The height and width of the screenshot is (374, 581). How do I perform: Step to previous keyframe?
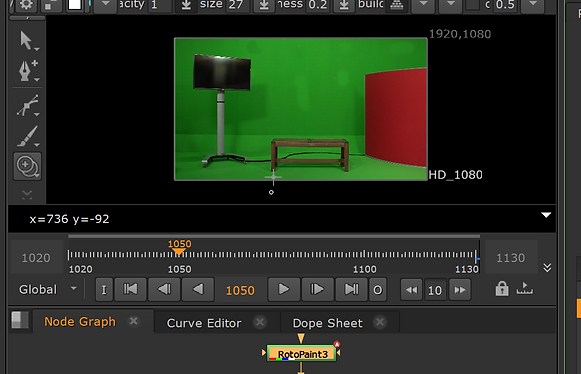[x=164, y=289]
